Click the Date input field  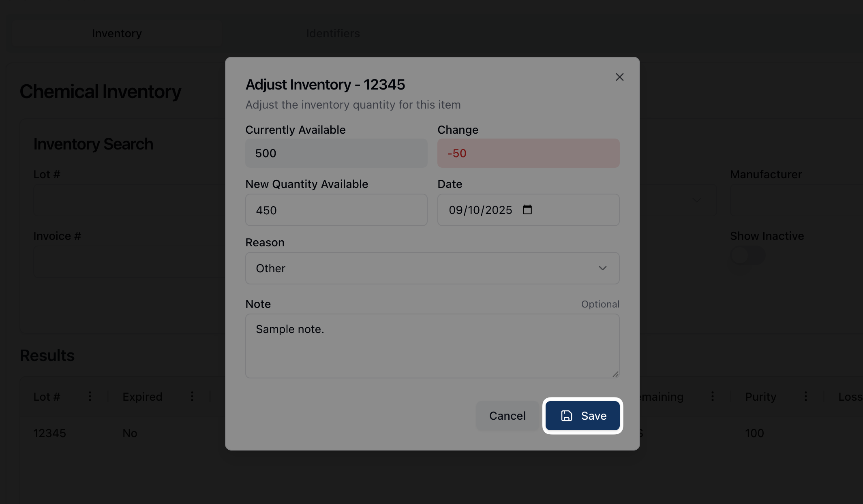click(480, 210)
